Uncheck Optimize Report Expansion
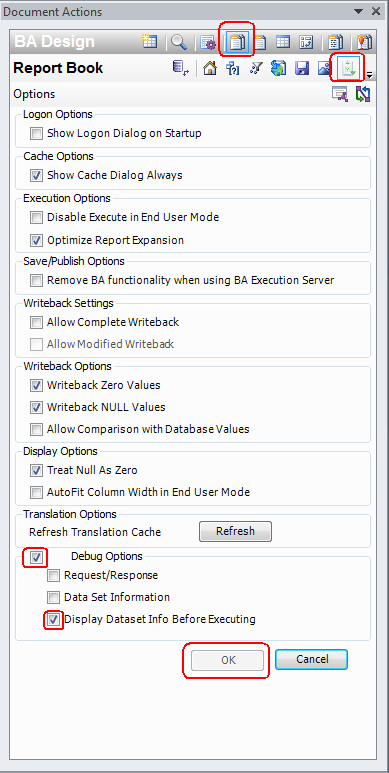 [x=36, y=241]
